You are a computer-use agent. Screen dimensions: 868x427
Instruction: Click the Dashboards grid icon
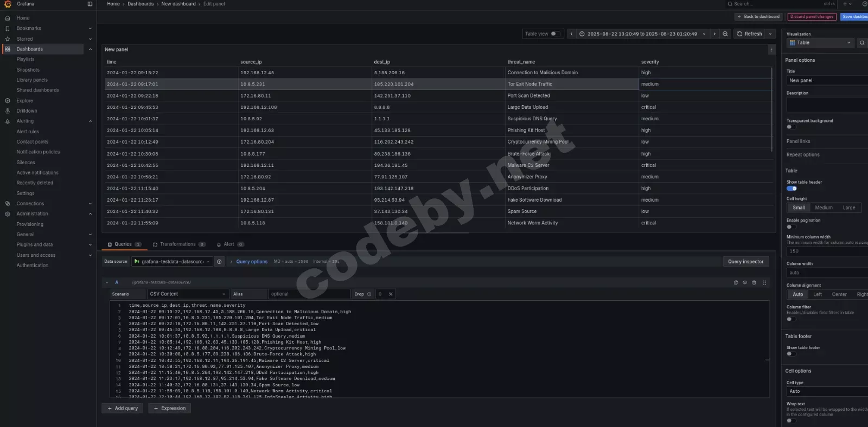pyautogui.click(x=8, y=49)
